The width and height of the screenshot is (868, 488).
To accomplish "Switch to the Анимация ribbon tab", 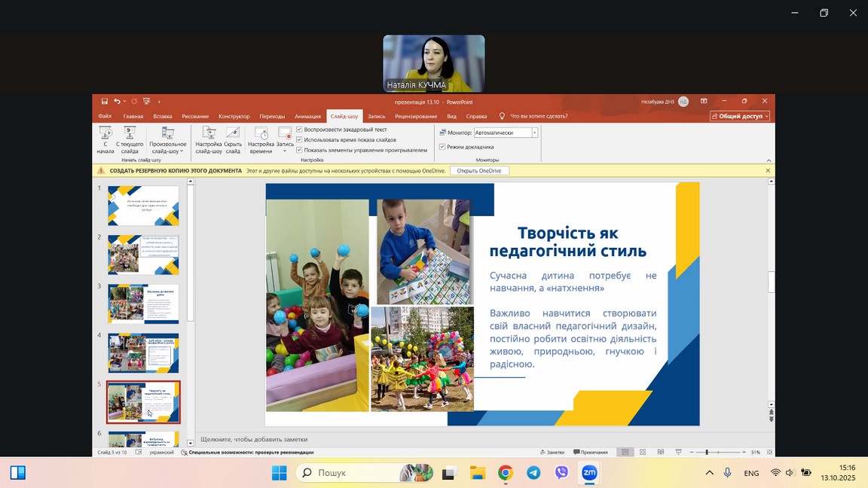I will tap(307, 116).
